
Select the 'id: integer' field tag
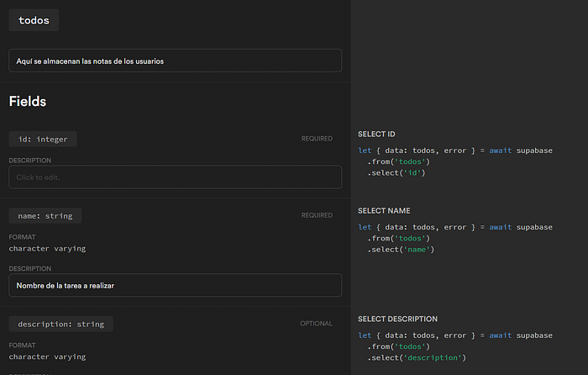pos(43,140)
